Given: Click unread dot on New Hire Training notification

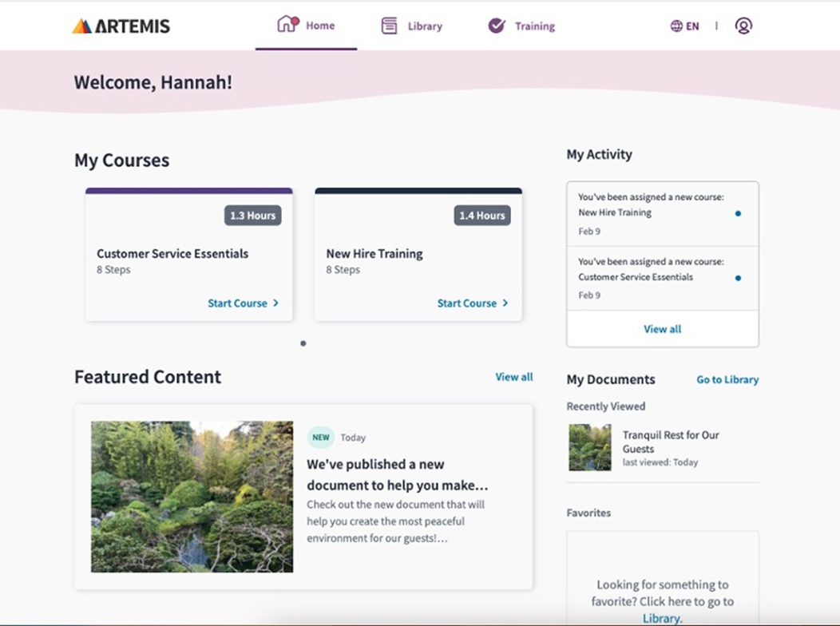Looking at the screenshot, I should (x=738, y=213).
